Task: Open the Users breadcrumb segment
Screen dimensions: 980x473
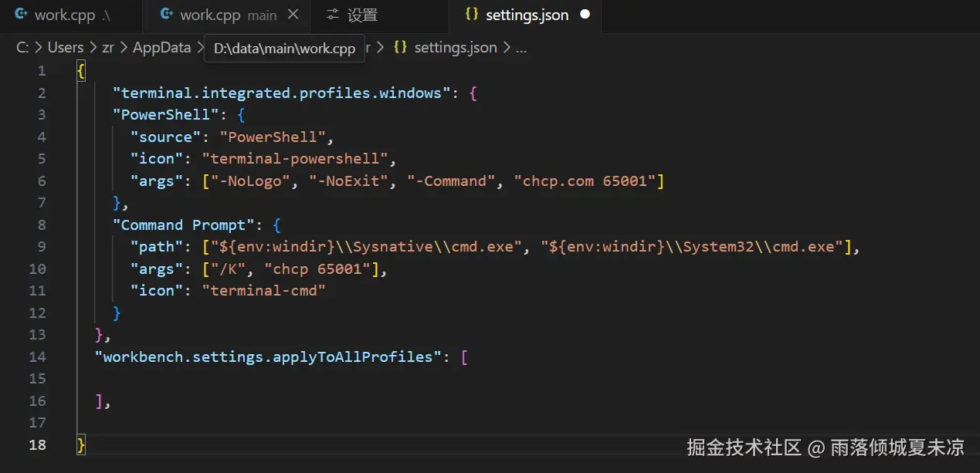Action: tap(66, 47)
